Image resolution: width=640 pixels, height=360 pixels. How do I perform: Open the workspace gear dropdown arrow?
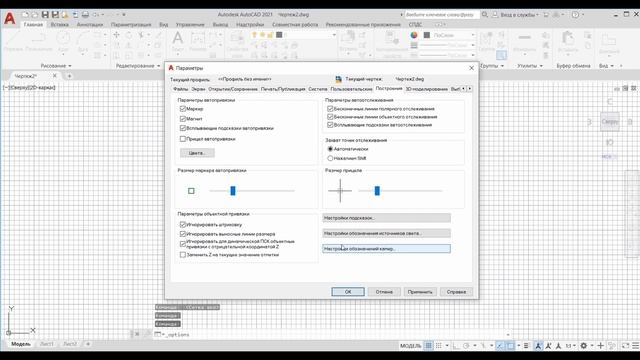(592, 346)
